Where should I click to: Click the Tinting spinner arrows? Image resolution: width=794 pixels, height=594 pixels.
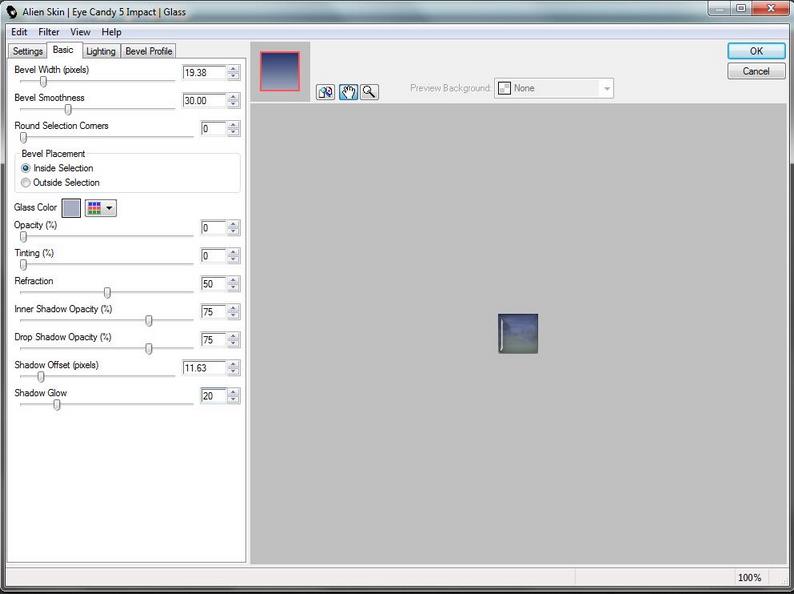pos(233,256)
